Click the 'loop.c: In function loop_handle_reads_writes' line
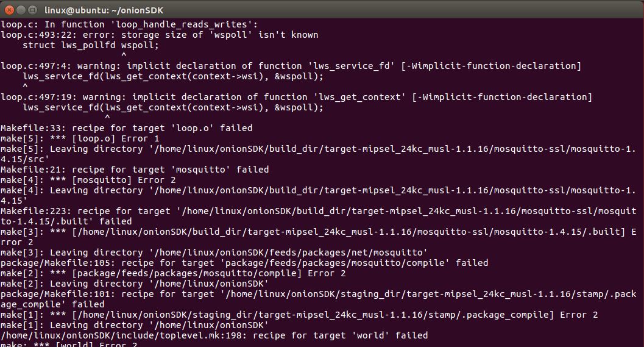The height and width of the screenshot is (347, 644). point(129,24)
